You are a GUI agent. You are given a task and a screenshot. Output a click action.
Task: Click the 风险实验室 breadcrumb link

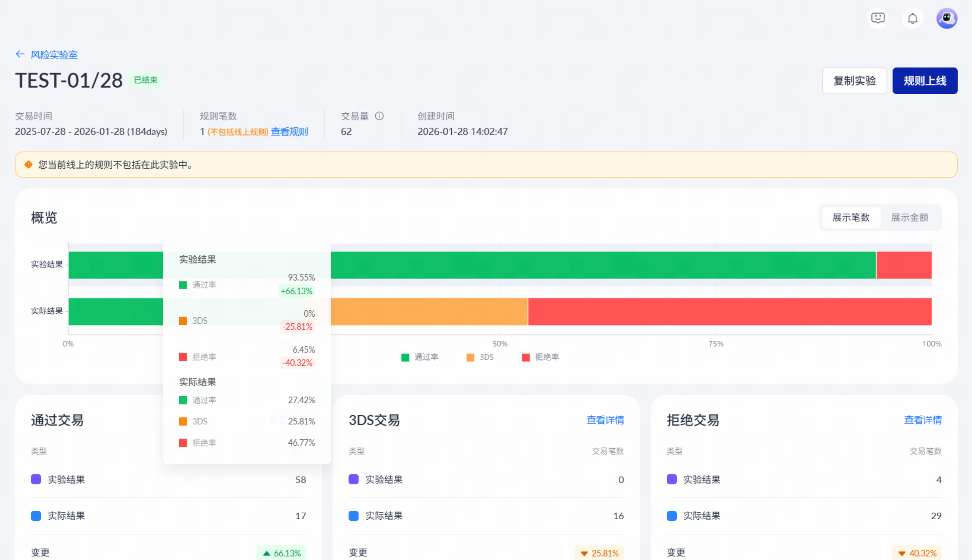[54, 55]
